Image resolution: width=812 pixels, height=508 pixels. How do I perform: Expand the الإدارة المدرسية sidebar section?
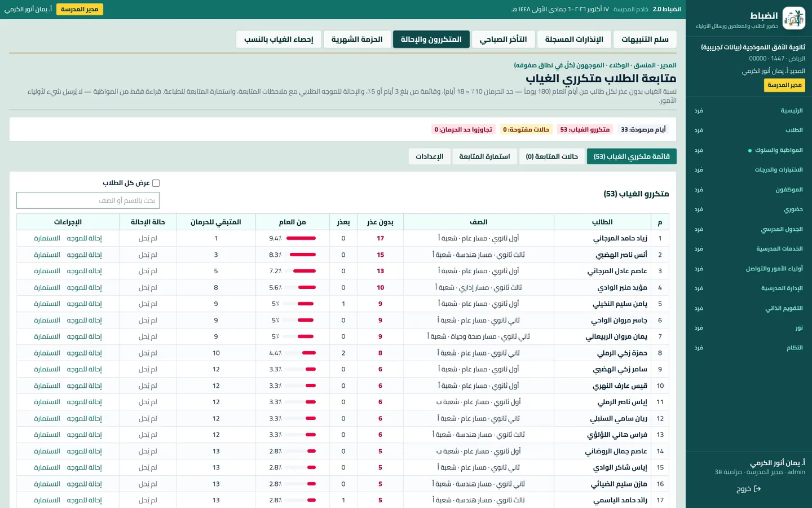pyautogui.click(x=749, y=288)
